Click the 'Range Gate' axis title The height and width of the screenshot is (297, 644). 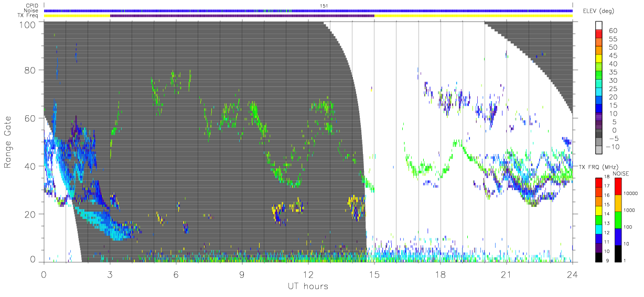(x=8, y=142)
